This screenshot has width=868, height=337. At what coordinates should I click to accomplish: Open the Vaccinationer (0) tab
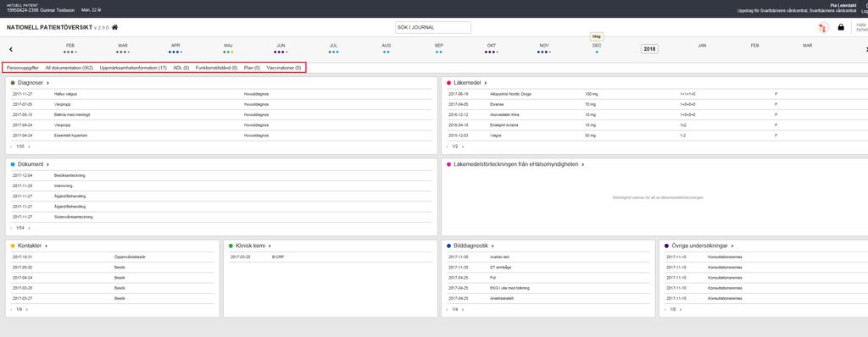283,68
